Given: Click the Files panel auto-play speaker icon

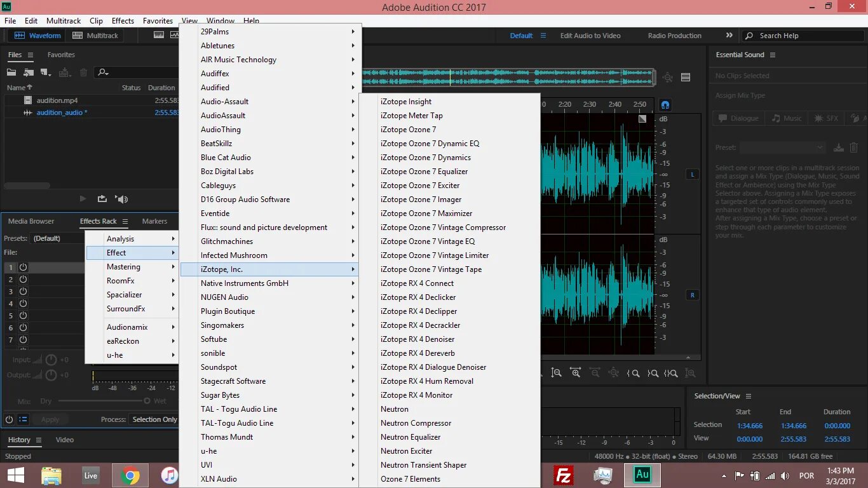Looking at the screenshot, I should point(121,199).
